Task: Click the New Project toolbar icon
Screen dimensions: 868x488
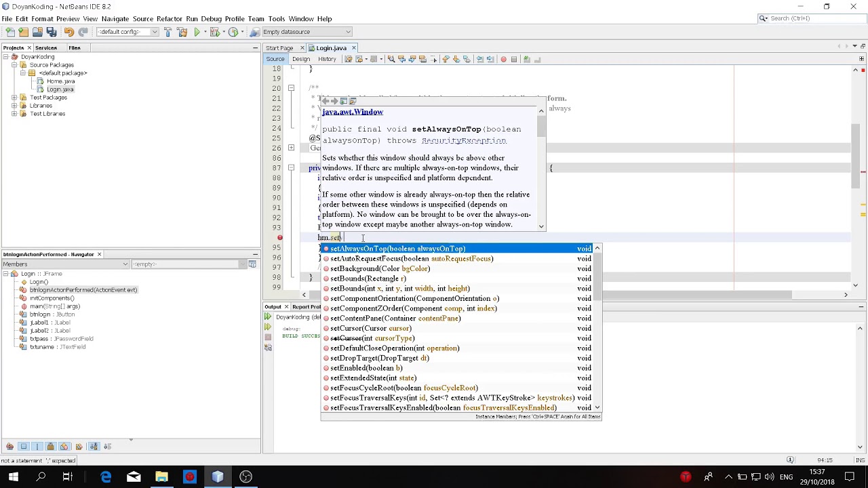Action: click(24, 32)
